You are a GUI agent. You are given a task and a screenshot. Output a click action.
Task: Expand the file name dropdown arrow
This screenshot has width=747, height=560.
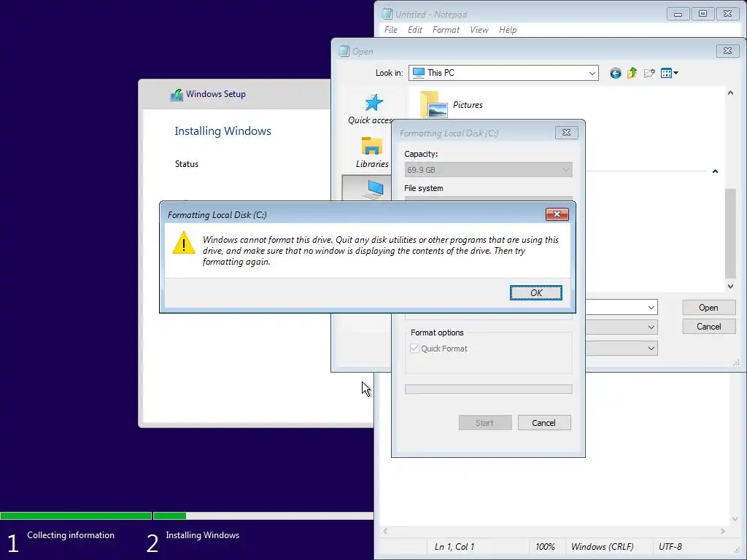pos(651,308)
